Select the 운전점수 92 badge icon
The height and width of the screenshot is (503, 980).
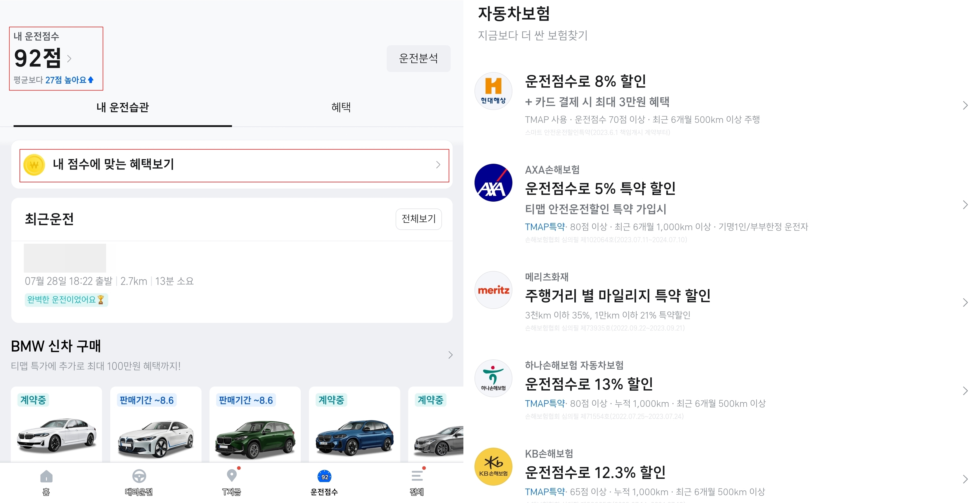[x=324, y=477]
